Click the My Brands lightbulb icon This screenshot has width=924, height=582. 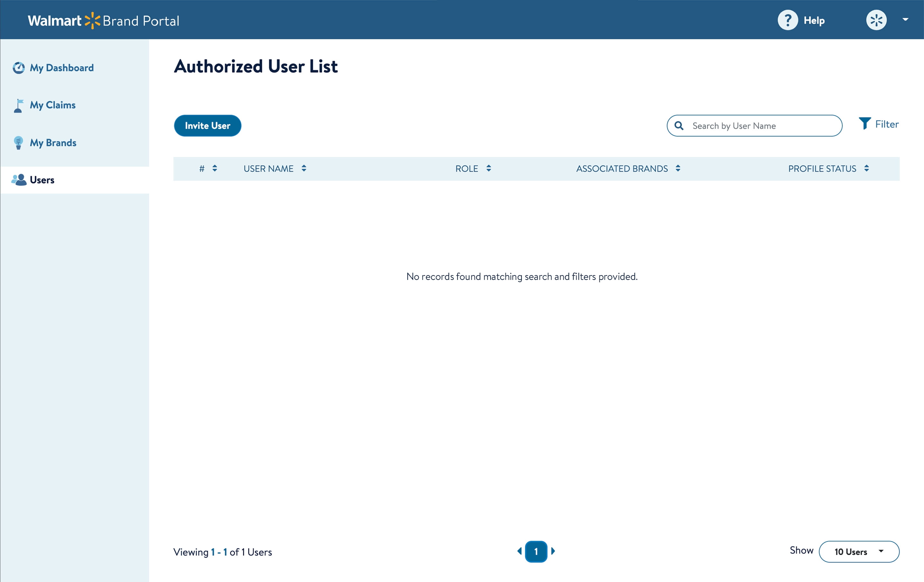pos(18,143)
